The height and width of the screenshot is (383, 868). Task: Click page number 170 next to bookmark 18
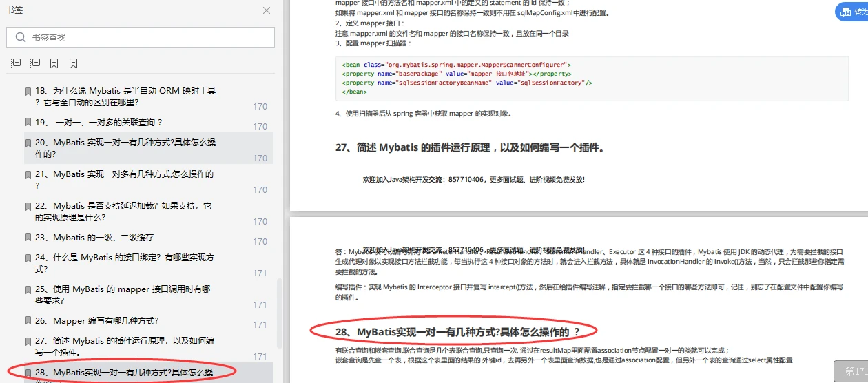click(260, 107)
